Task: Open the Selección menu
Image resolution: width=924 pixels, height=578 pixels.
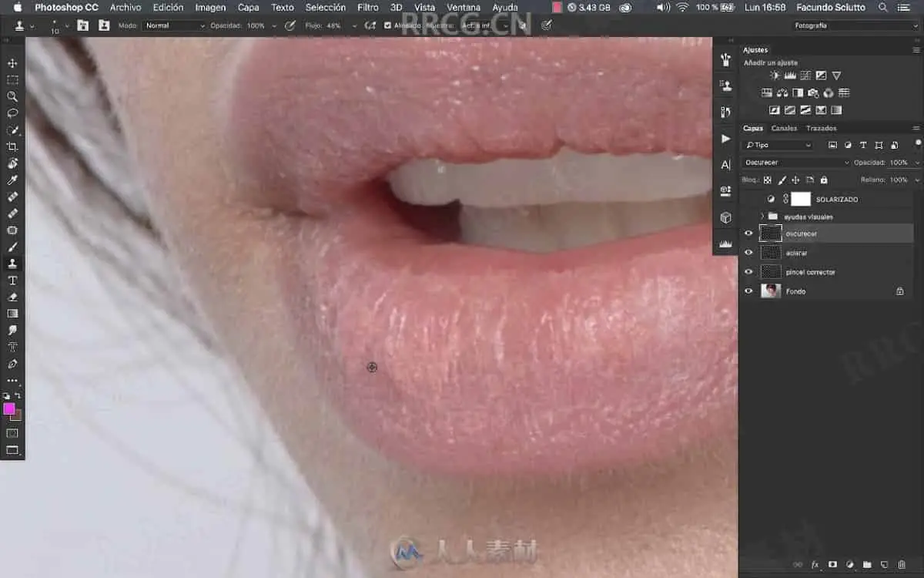Action: [325, 7]
